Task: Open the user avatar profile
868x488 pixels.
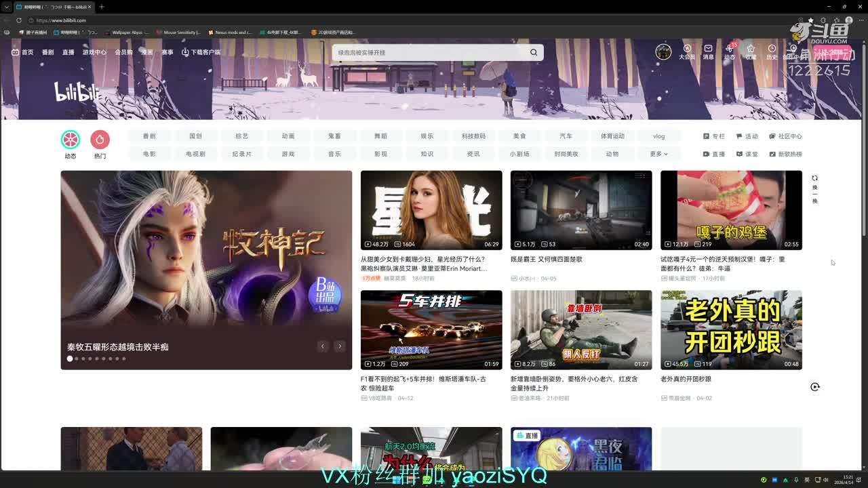Action: pos(663,52)
